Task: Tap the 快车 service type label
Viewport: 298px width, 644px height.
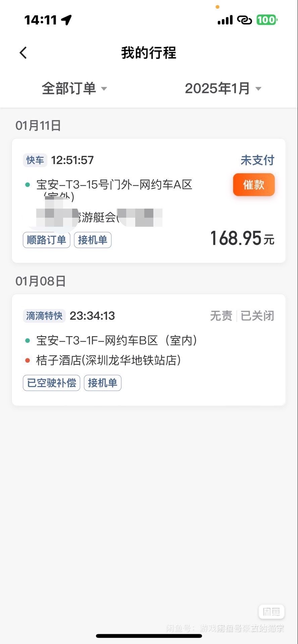Action: [35, 160]
